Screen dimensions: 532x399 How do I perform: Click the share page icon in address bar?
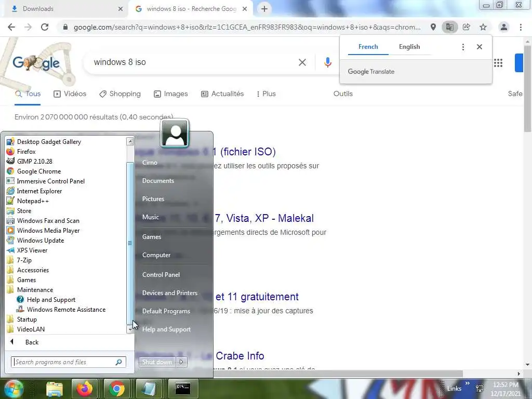(467, 27)
